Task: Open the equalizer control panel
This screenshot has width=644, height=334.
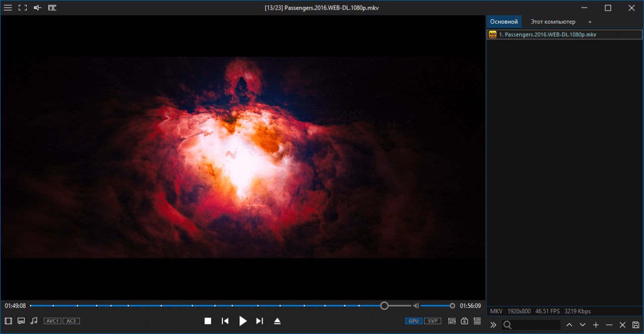Action: (452, 321)
